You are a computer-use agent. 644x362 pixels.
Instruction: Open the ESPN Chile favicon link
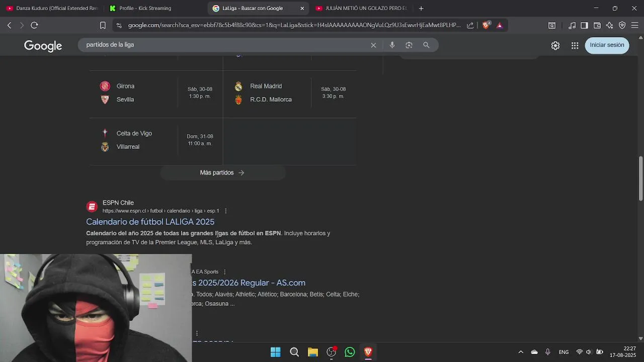[x=92, y=207]
